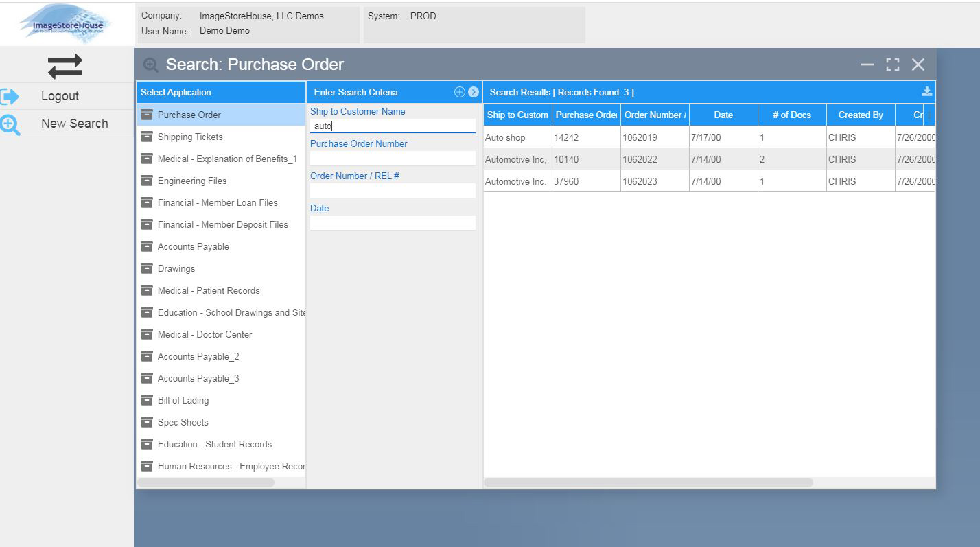Select the Purchase Order application
This screenshot has height=547, width=980.
point(221,115)
